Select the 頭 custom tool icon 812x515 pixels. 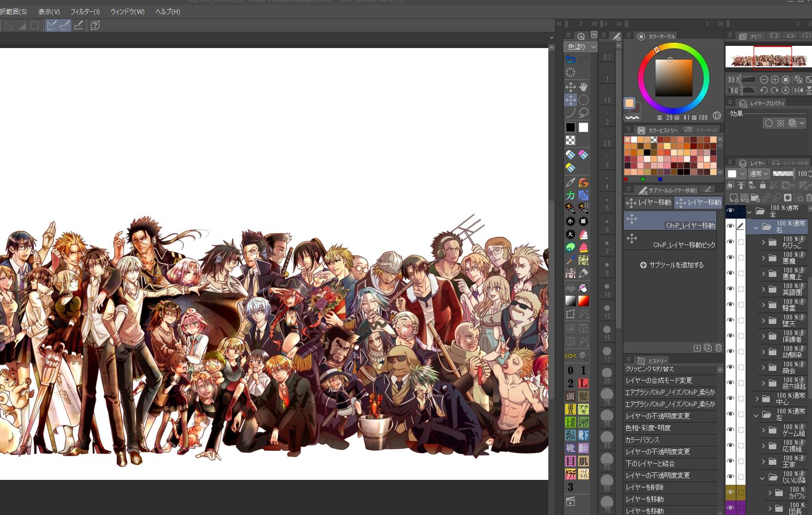tap(571, 396)
